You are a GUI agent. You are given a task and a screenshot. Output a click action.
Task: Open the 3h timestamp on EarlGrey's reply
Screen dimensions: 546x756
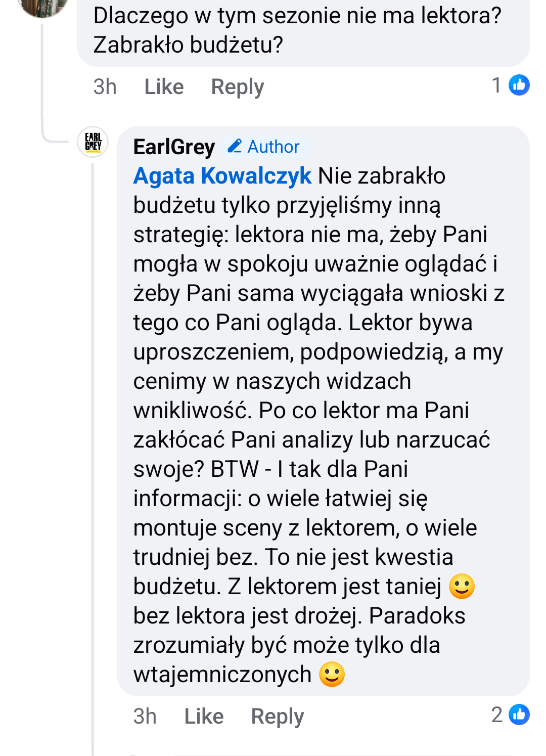pos(145,716)
